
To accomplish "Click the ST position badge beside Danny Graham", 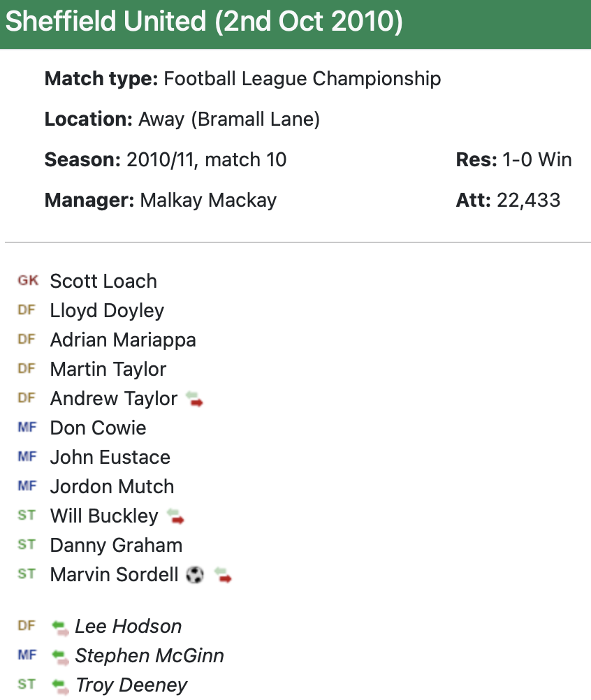I will pos(27,545).
